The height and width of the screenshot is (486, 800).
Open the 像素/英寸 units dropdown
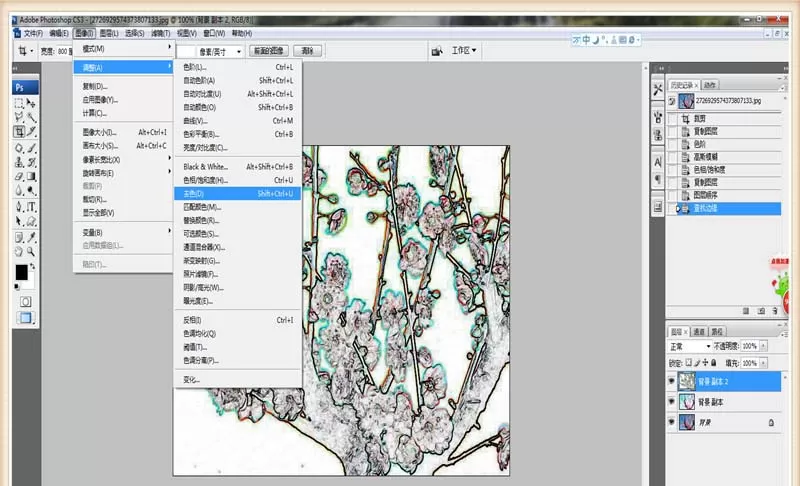click(x=219, y=52)
